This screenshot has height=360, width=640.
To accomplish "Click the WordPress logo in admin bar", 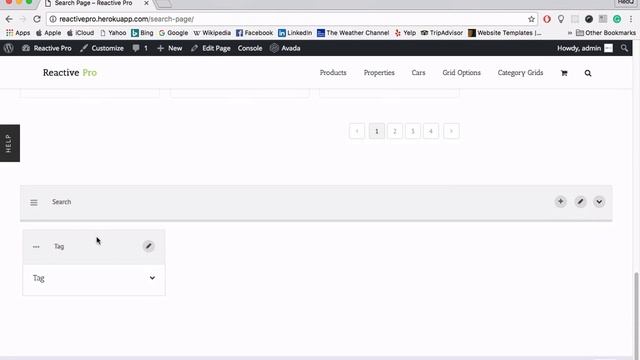I will [x=9, y=48].
